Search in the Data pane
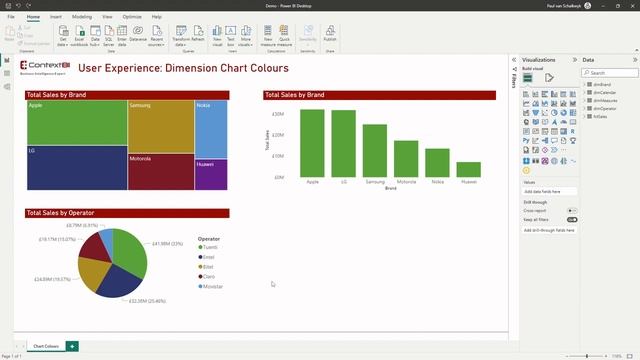 (610, 73)
